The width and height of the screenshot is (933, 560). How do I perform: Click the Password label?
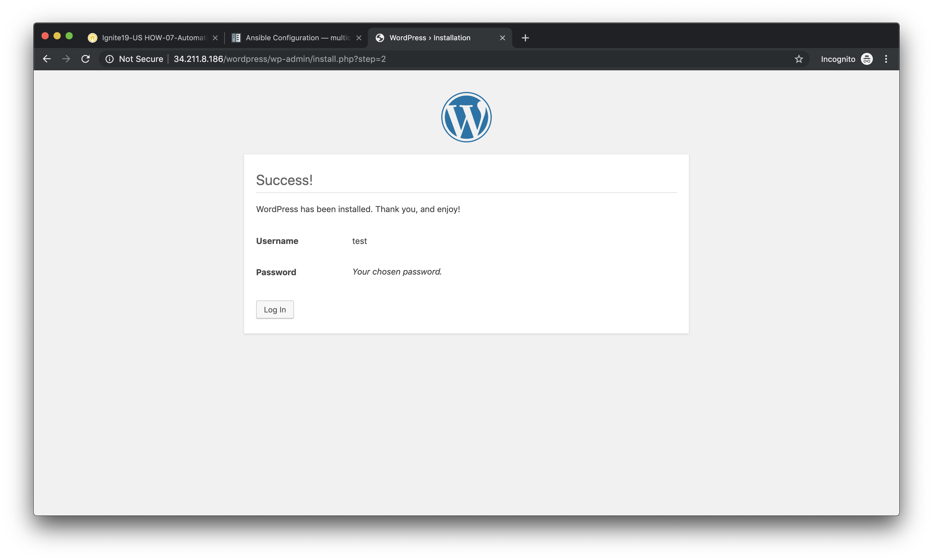point(276,272)
